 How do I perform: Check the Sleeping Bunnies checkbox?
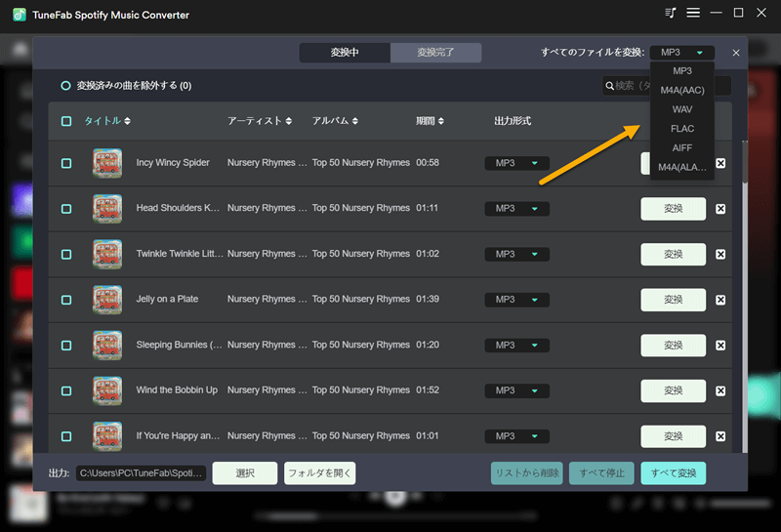click(x=66, y=346)
